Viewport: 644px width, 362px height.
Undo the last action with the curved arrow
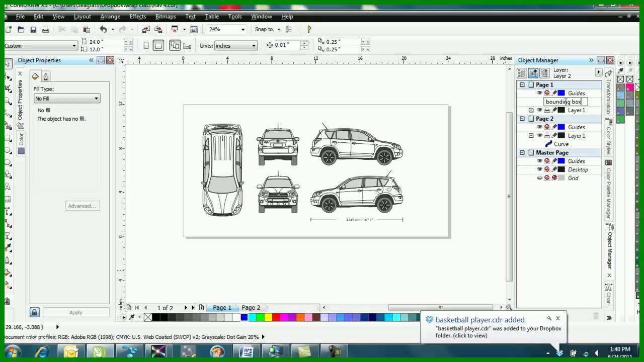(103, 30)
